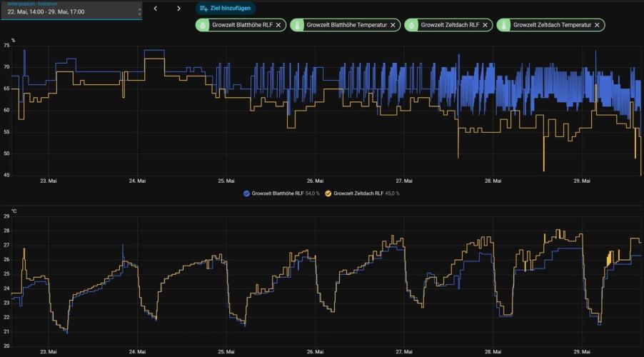
Task: Remove Growzelt Zeltdach Temperatur chip
Action: coord(597,25)
